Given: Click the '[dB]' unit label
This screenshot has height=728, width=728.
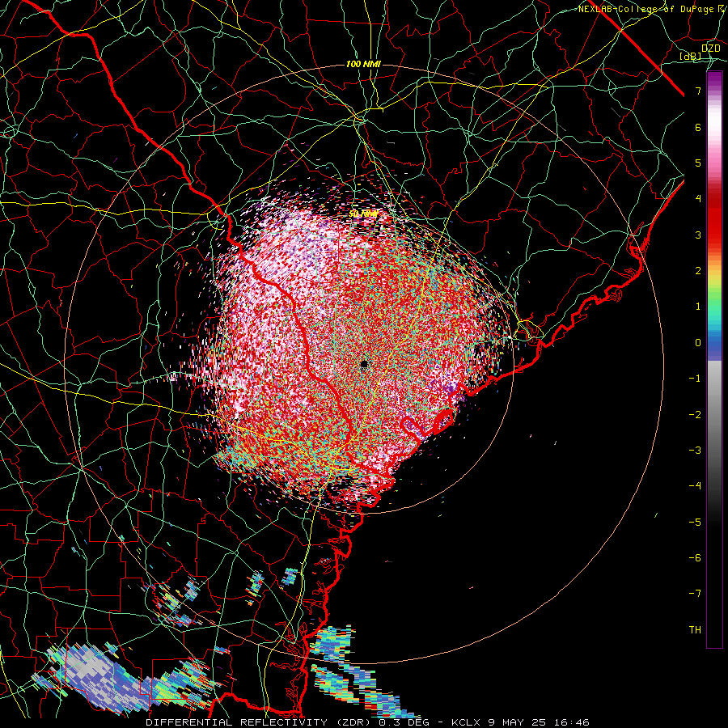Looking at the screenshot, I should click(x=691, y=56).
